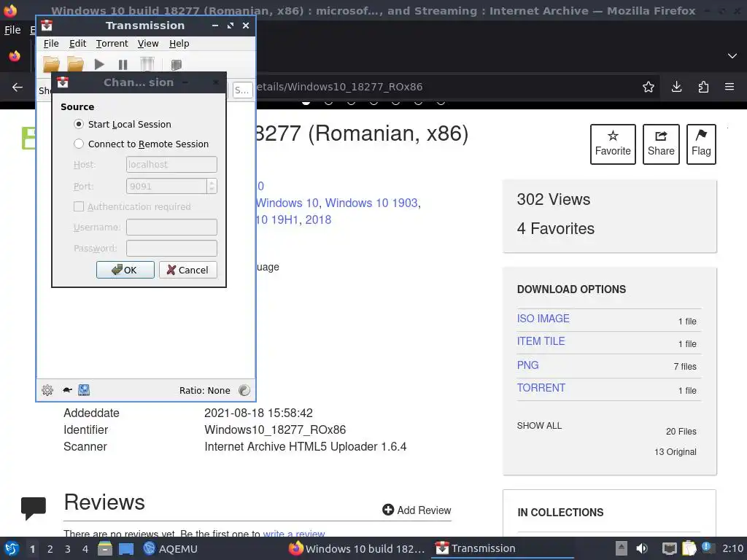Click the trash can Remove torrent icon
The height and width of the screenshot is (560, 747).
coord(147,64)
